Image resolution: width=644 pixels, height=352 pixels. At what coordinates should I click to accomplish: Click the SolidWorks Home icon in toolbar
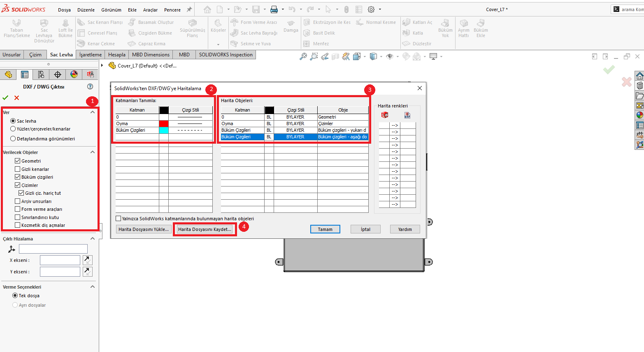207,9
